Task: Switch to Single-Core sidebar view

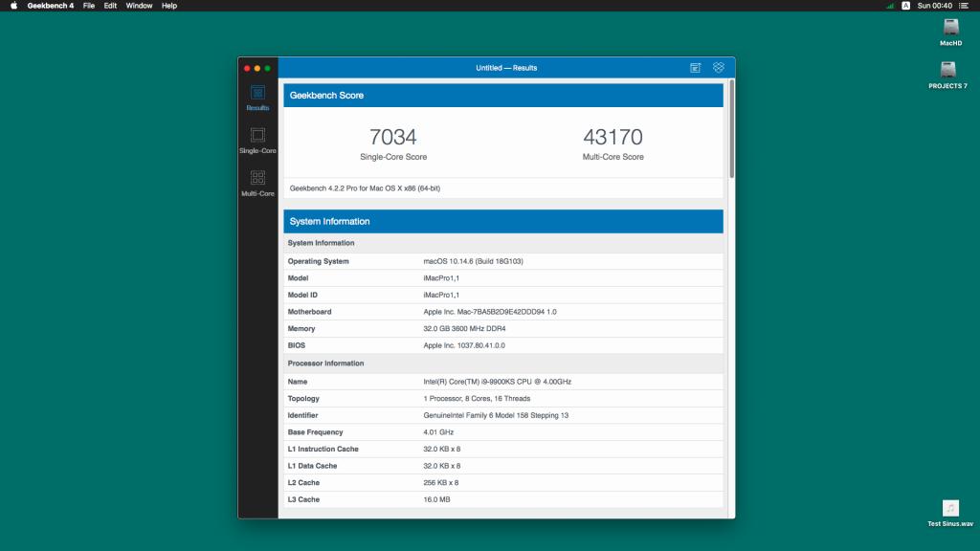Action: (257, 141)
